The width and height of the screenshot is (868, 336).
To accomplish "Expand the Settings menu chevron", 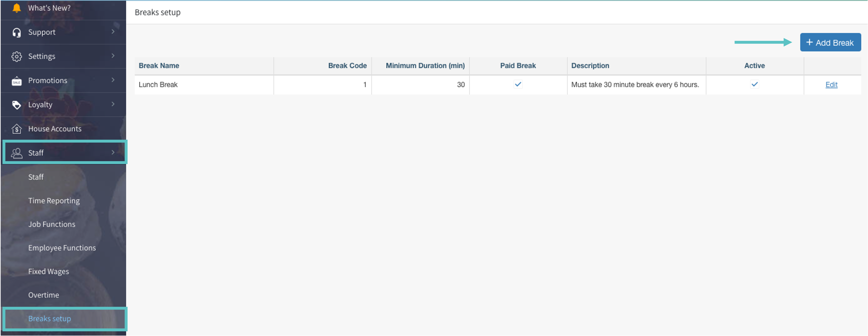I will tap(113, 56).
